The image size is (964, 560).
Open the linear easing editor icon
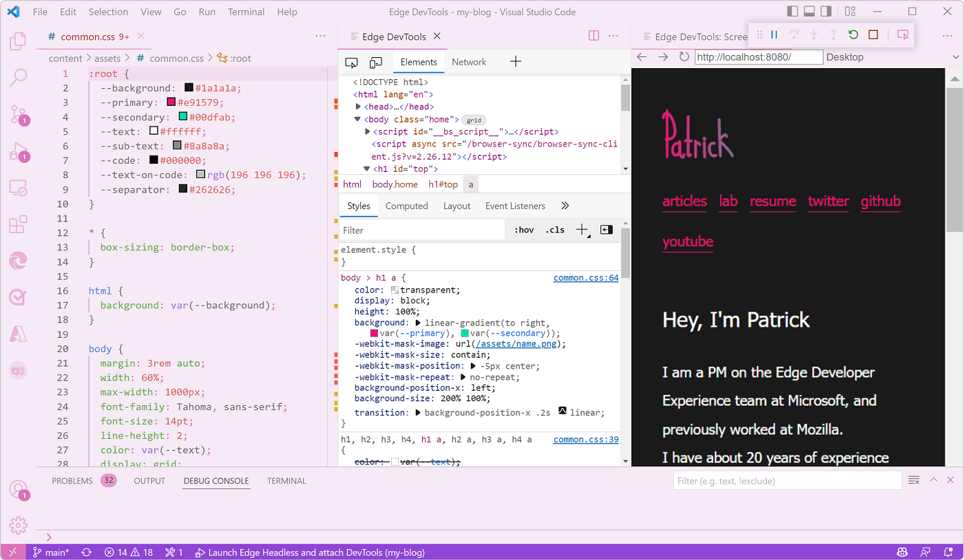pyautogui.click(x=562, y=411)
